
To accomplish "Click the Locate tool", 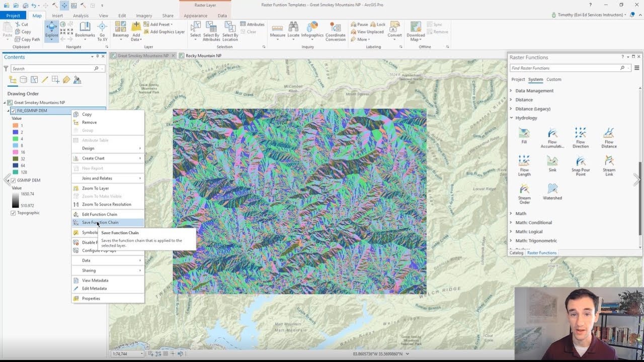I will 293,30.
